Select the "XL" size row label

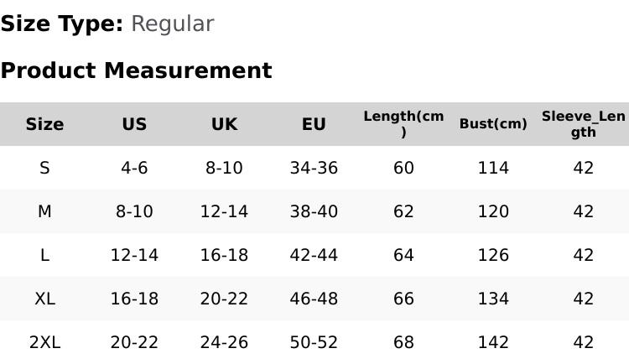pyautogui.click(x=44, y=299)
